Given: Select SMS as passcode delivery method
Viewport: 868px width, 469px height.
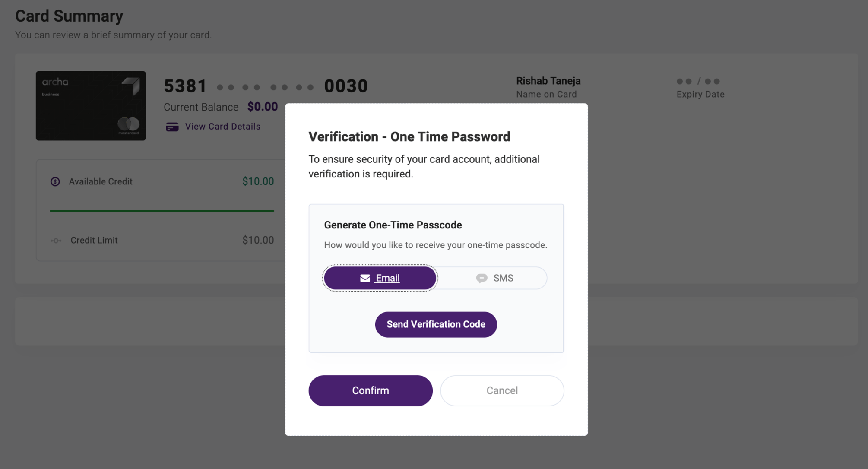Looking at the screenshot, I should tap(494, 278).
